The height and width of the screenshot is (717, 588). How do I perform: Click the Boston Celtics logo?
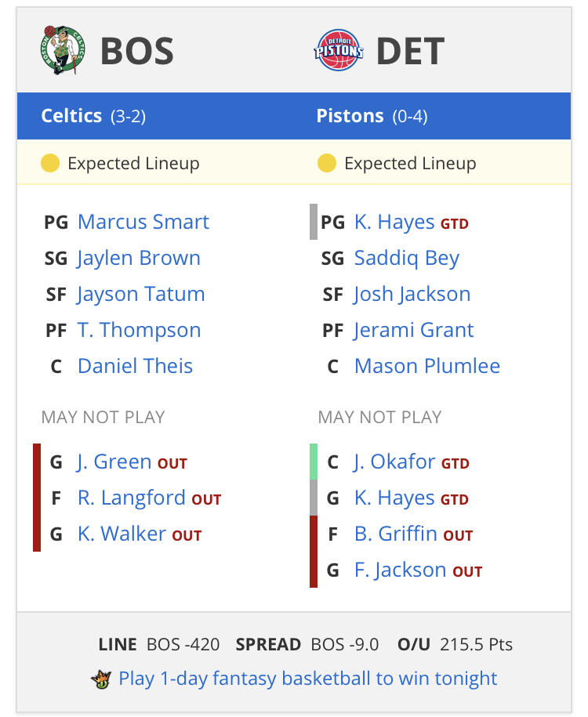pyautogui.click(x=63, y=50)
